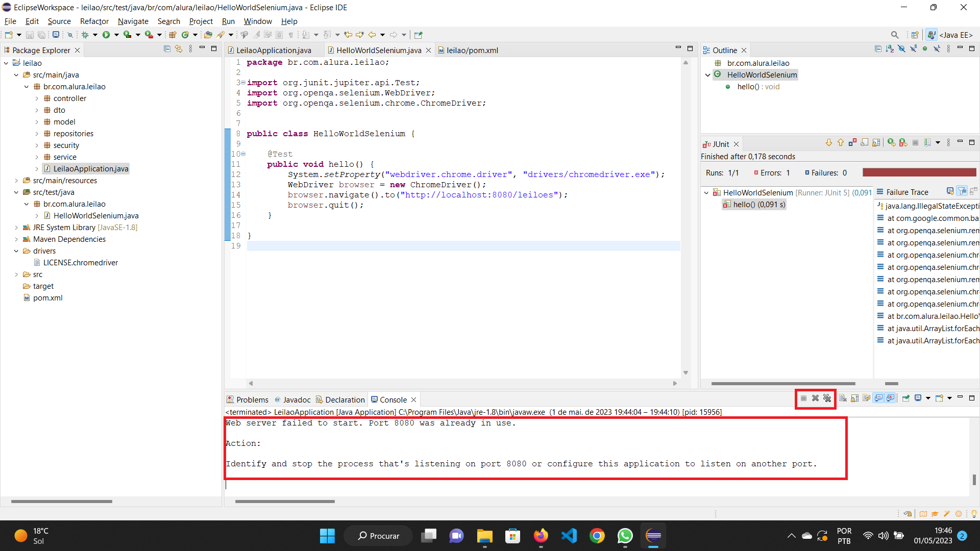
Task: Collapse HelloWorldSelenium in Outline
Action: click(x=708, y=74)
